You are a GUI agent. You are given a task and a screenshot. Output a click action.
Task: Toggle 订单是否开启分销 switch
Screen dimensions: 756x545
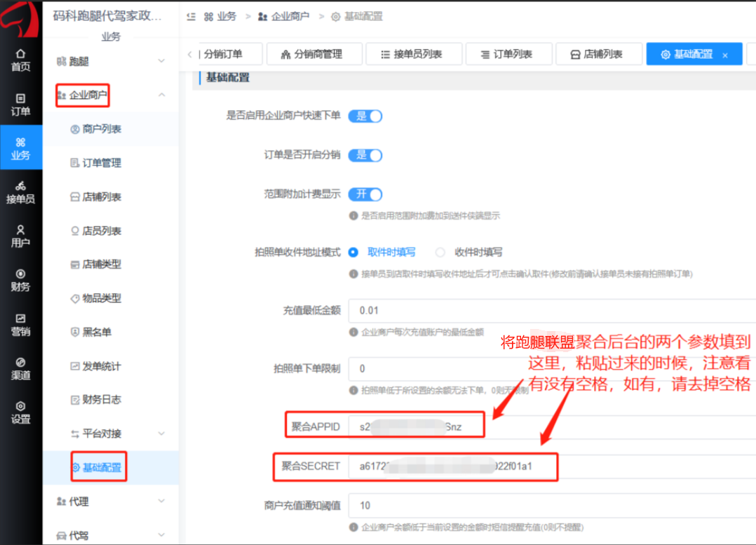click(365, 155)
